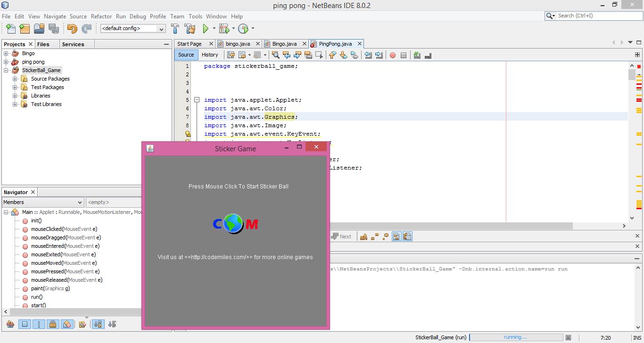This screenshot has width=644, height=343.
Task: Toggle the Highlight Search icon
Action: pyautogui.click(x=308, y=55)
